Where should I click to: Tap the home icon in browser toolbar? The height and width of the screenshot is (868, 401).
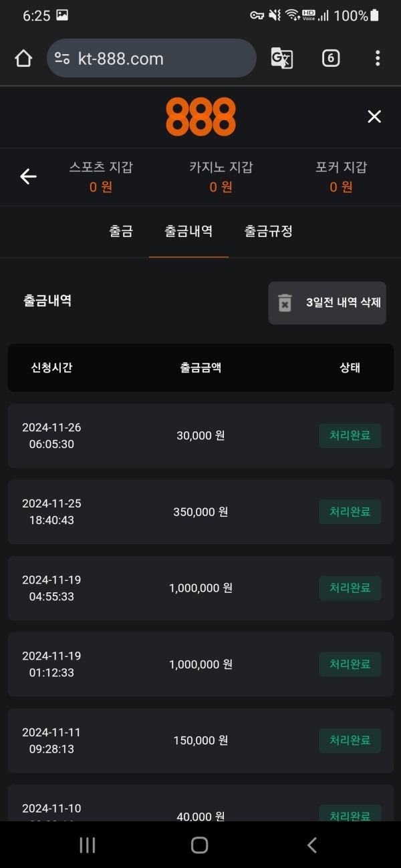tap(23, 58)
